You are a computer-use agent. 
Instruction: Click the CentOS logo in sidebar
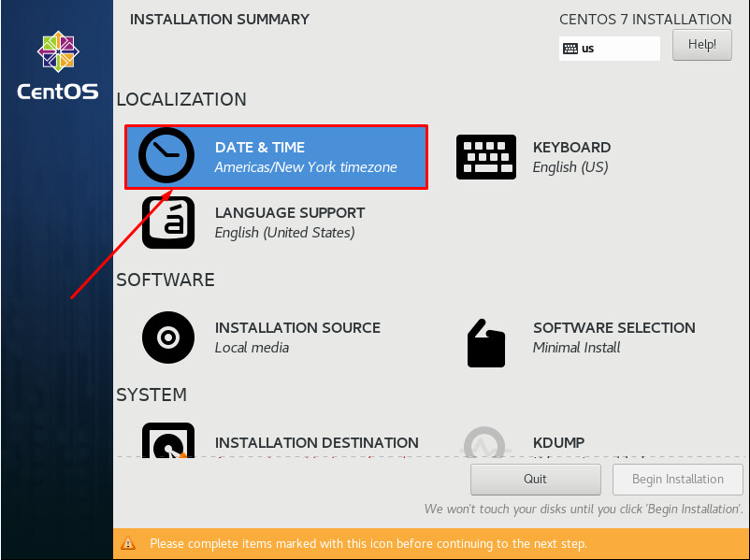58,65
